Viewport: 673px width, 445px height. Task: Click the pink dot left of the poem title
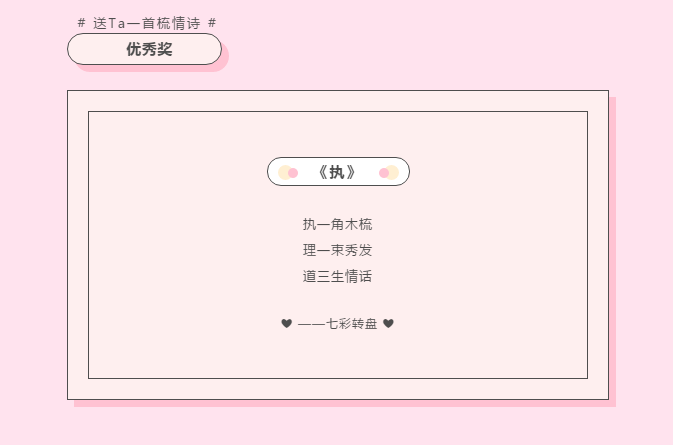[x=293, y=173]
